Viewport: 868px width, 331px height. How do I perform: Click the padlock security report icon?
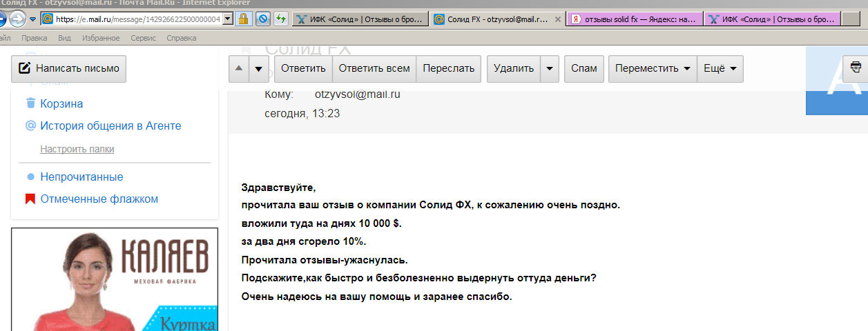pos(243,19)
